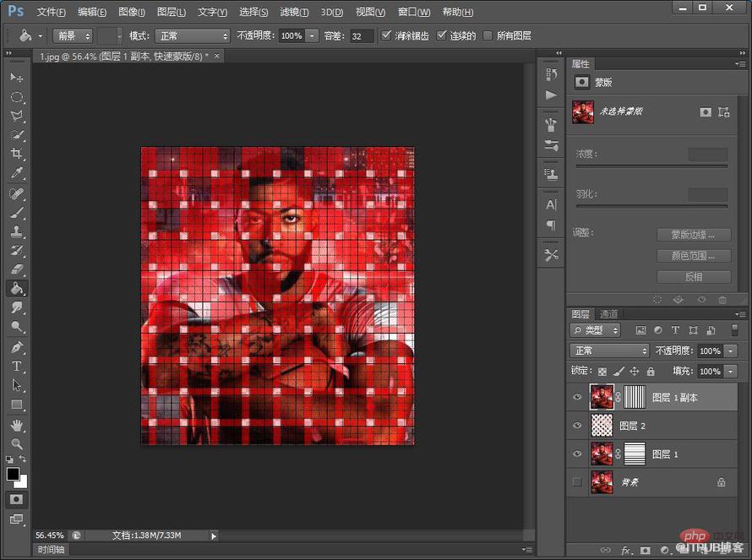
Task: Open the 图层 menu in menu bar
Action: [x=172, y=12]
